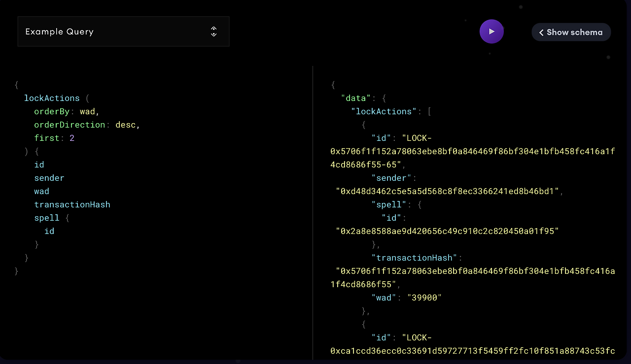Place cursor on orderBy argument in query
Screen dimensions: 631x364
(52, 111)
